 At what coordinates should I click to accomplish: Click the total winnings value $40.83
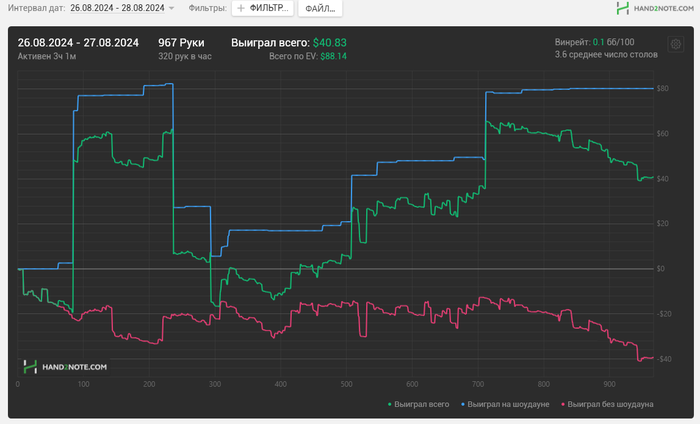click(329, 43)
